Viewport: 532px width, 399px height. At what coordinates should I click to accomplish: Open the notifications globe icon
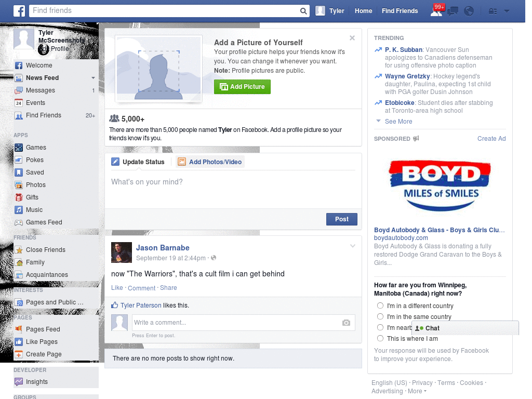coord(469,11)
